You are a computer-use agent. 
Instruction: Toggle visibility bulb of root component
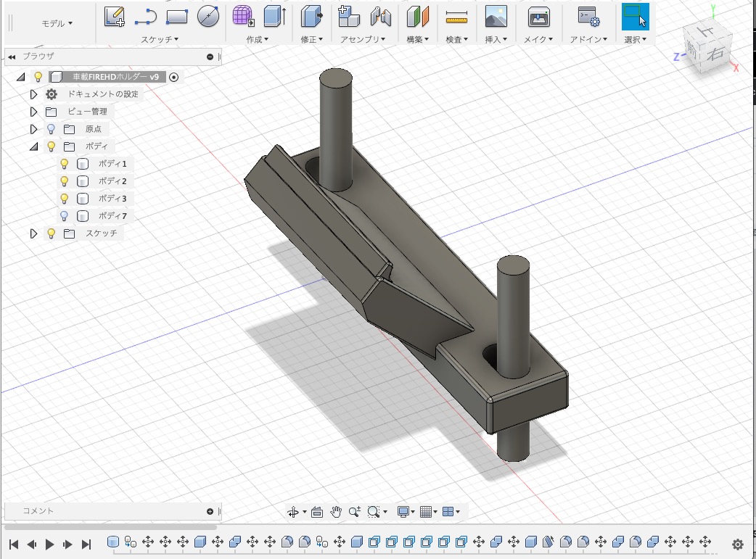pyautogui.click(x=38, y=77)
